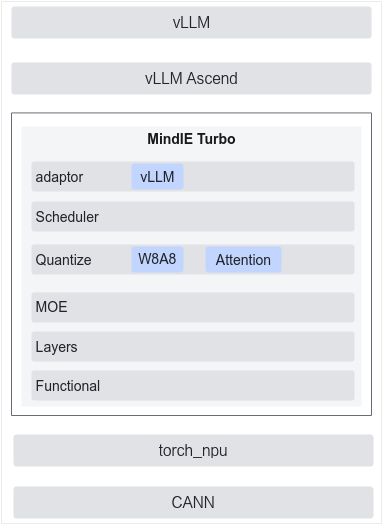The height and width of the screenshot is (524, 382).
Task: Click the Scheduler text label
Action: pyautogui.click(x=67, y=217)
